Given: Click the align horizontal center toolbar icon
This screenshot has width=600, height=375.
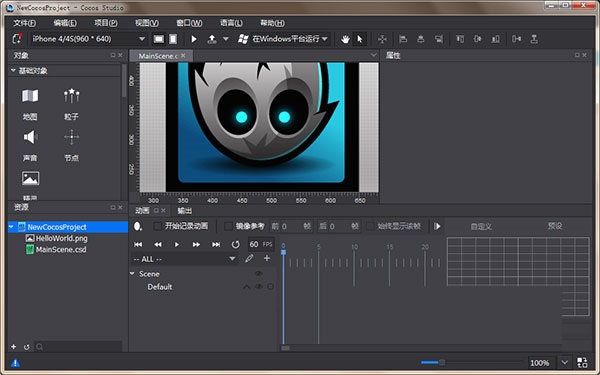Looking at the screenshot, I should tap(421, 39).
